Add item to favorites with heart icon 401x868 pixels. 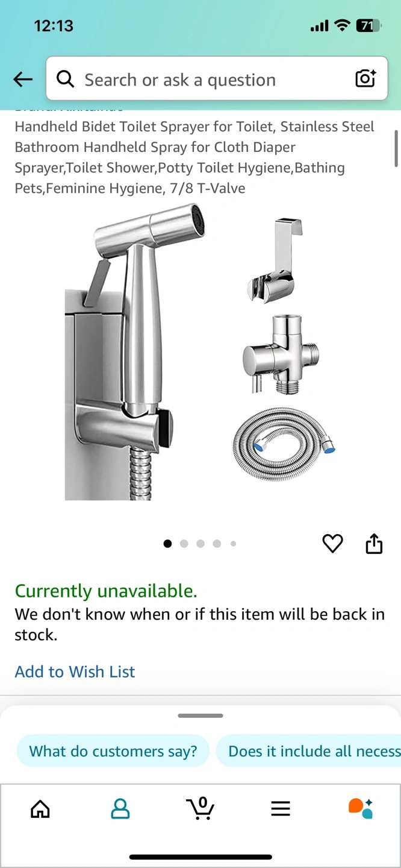click(x=332, y=544)
